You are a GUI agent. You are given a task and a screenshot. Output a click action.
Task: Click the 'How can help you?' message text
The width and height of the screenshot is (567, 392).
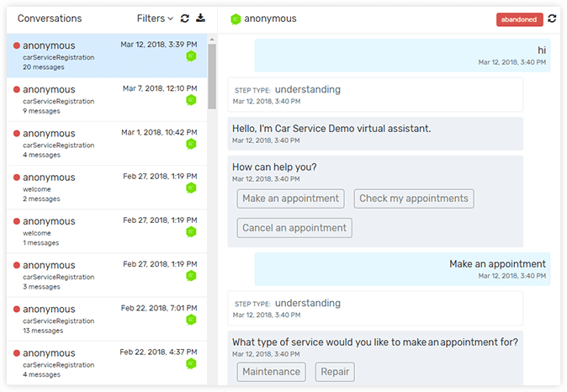(x=274, y=167)
